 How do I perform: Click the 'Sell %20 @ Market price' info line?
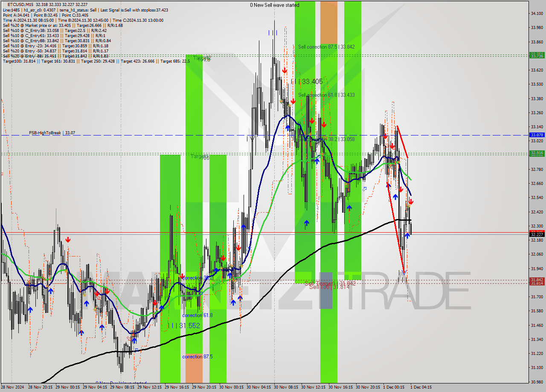(63, 25)
